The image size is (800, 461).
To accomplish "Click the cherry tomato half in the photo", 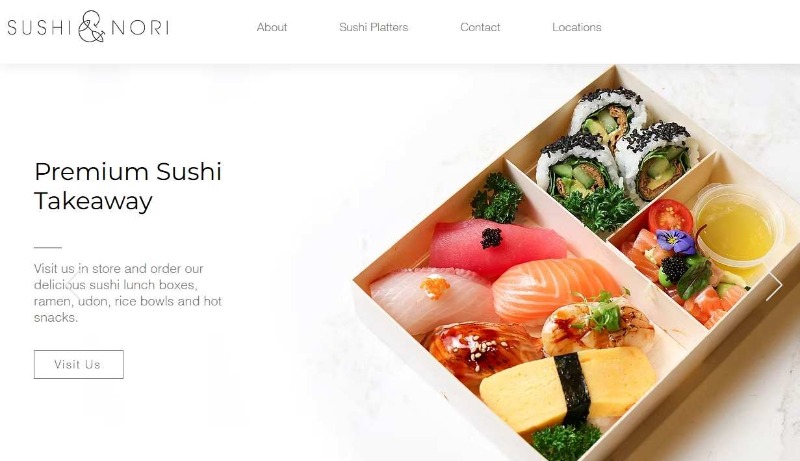I will pyautogui.click(x=670, y=216).
